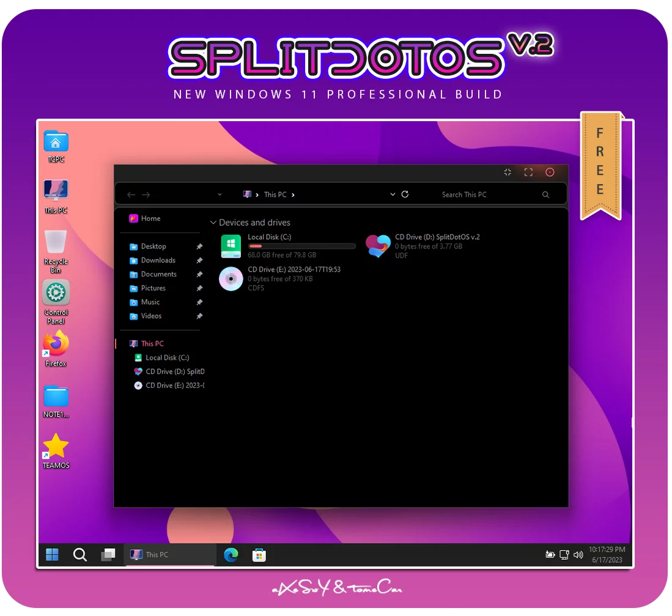672x616 pixels.
Task: Launch Microsoft Edge from taskbar
Action: pos(231,555)
